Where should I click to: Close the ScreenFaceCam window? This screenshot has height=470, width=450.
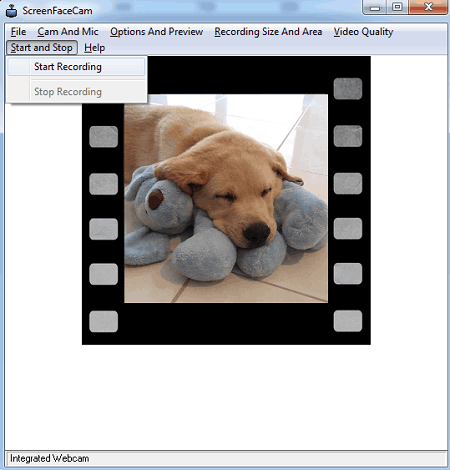point(428,7)
